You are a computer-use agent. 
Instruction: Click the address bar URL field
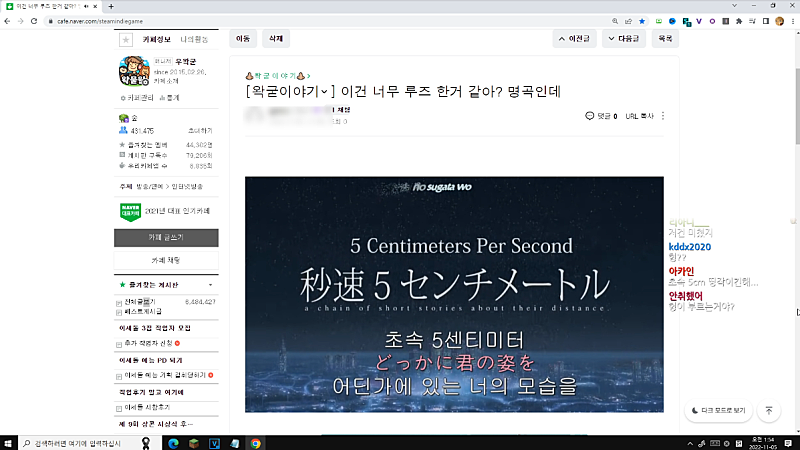coord(327,21)
